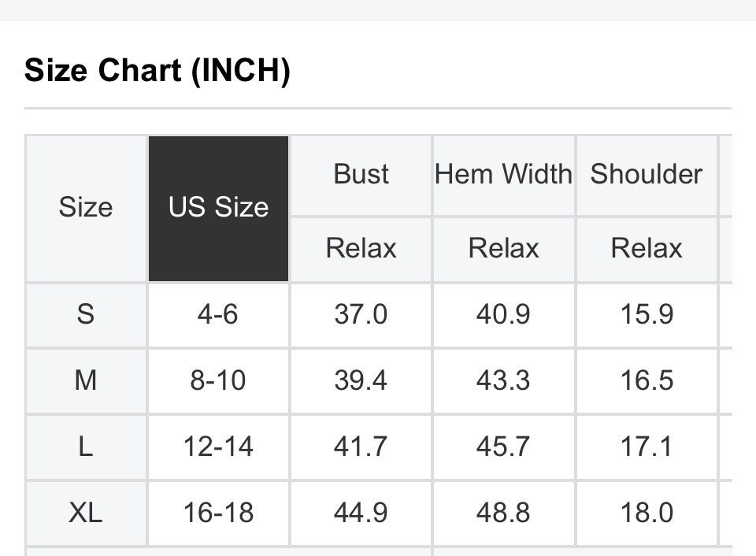Click the 45.7 hem width cell
The image size is (756, 556).
point(503,447)
